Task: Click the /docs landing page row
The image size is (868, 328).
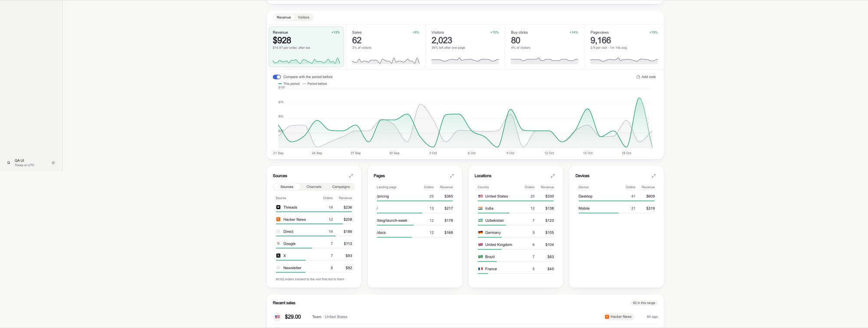Action: pyautogui.click(x=414, y=233)
